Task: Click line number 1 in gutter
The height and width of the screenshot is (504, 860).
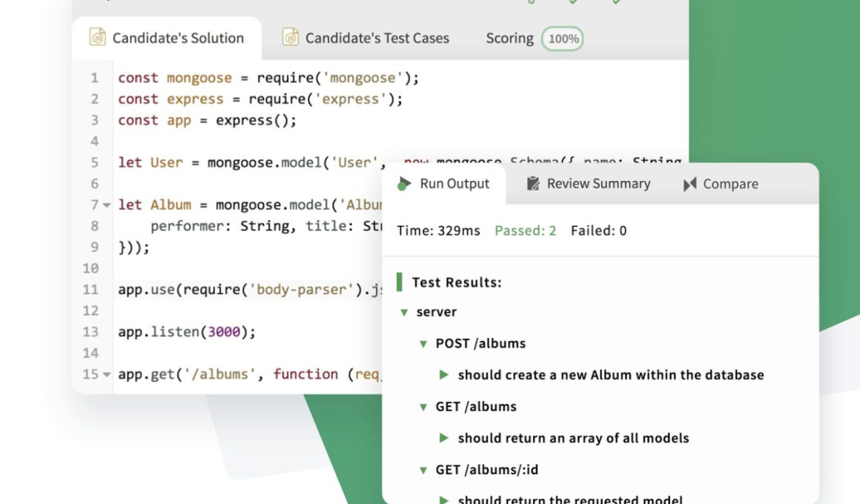Action: 94,78
